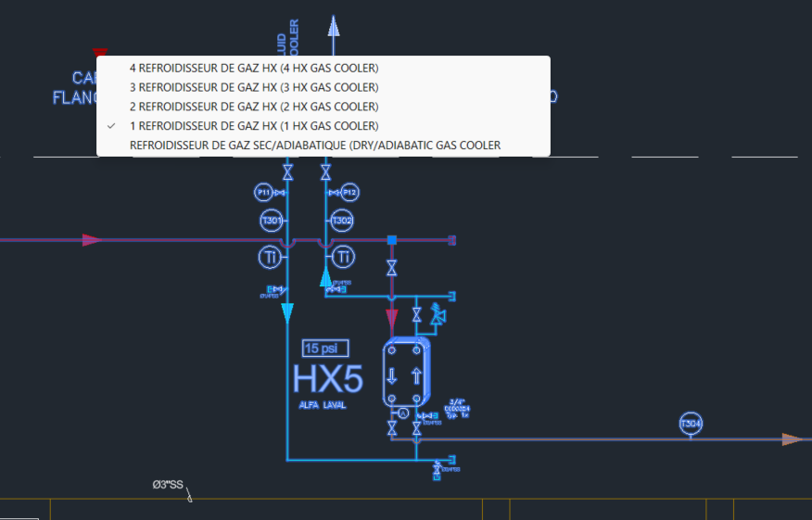
Task: Select the T304 sensor on outlet line
Action: pyautogui.click(x=691, y=424)
